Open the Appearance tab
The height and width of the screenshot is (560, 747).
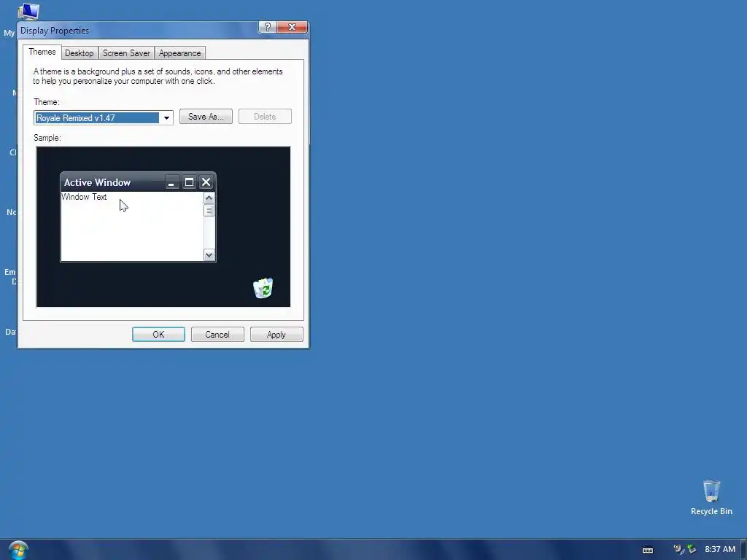pos(179,53)
